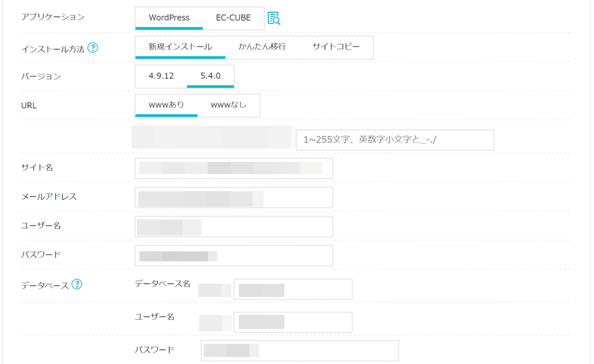Viewport: 594px width, 364px height.
Task: Click the database ユーザー名 input field
Action: point(293,322)
